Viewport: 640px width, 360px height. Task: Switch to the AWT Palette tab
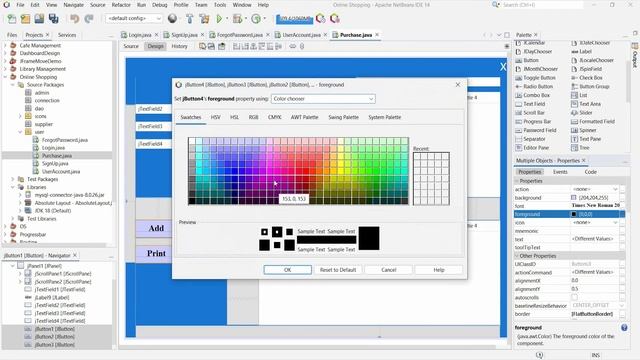[304, 117]
